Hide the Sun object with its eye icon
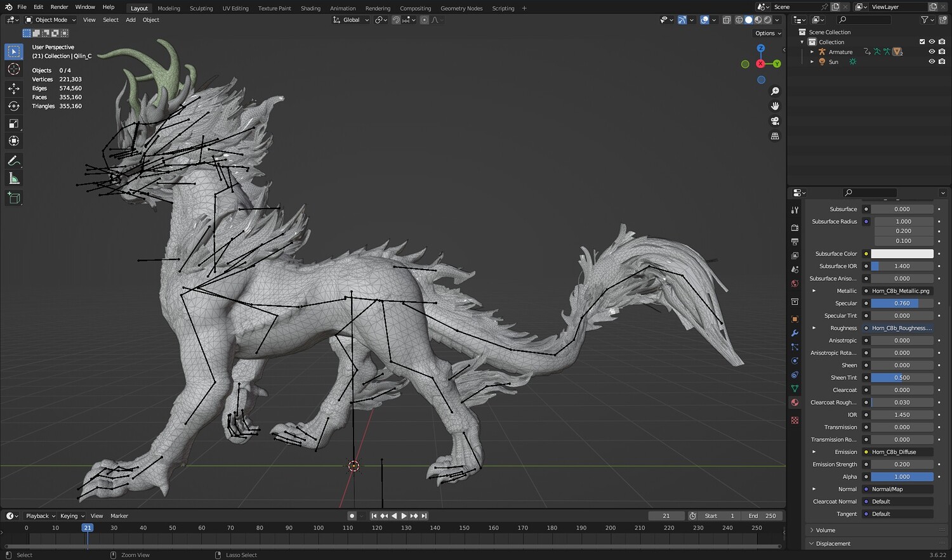 click(x=932, y=62)
